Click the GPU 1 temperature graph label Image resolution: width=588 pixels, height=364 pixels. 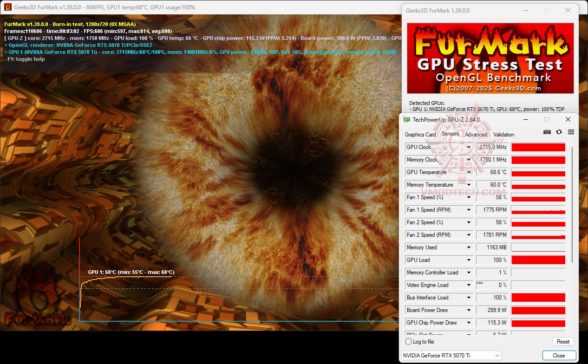tap(131, 272)
